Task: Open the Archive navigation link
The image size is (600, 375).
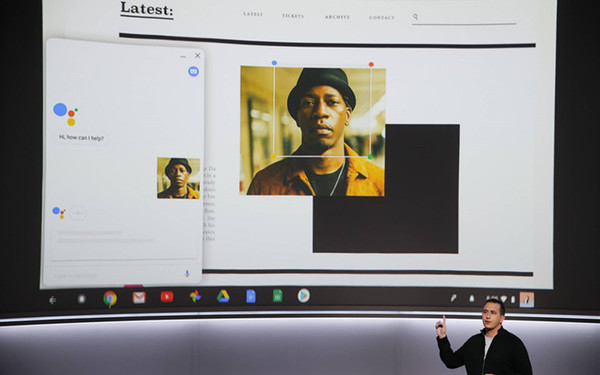Action: click(337, 17)
